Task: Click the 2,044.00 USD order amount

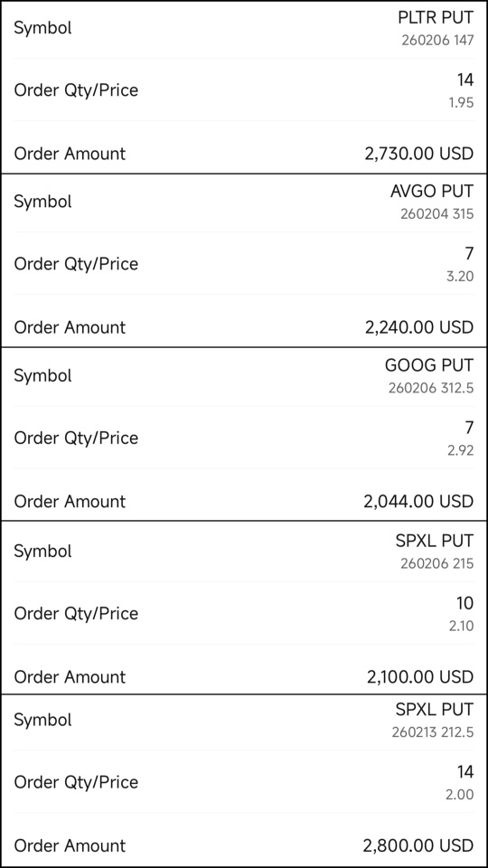Action: [418, 502]
